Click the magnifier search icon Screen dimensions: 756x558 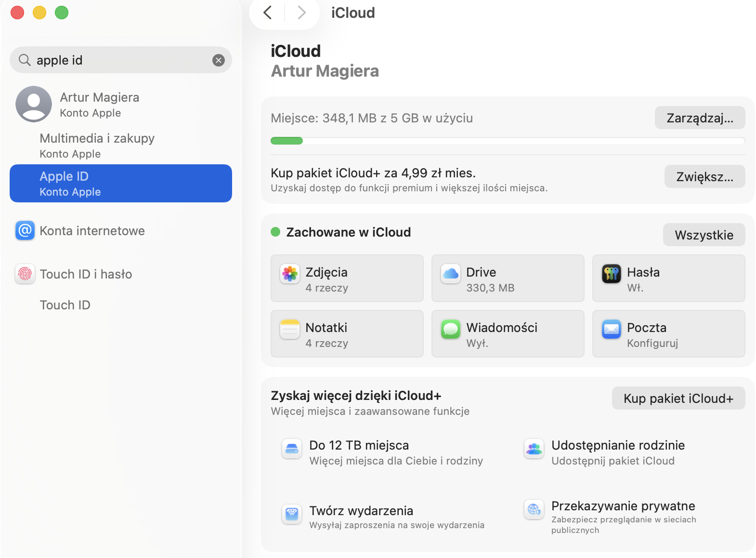coord(25,60)
